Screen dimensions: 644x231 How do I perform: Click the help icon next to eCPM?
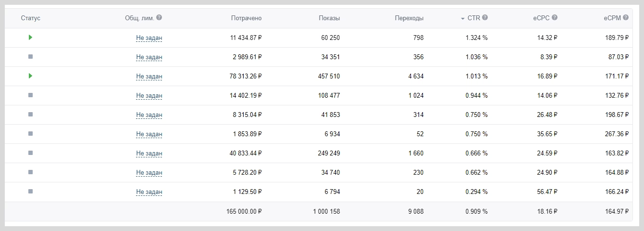coord(626,18)
